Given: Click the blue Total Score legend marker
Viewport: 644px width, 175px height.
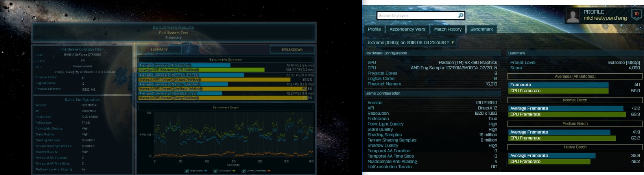Looking at the screenshot, I should pos(206,171).
